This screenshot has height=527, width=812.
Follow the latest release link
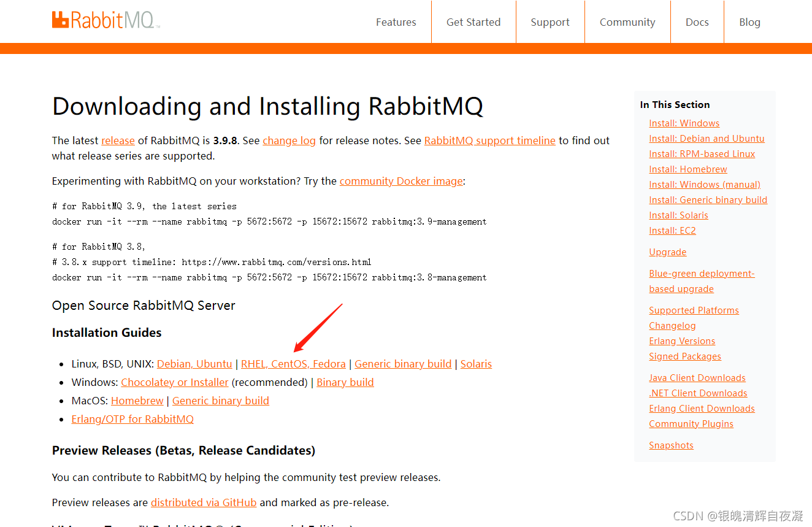pyautogui.click(x=118, y=140)
